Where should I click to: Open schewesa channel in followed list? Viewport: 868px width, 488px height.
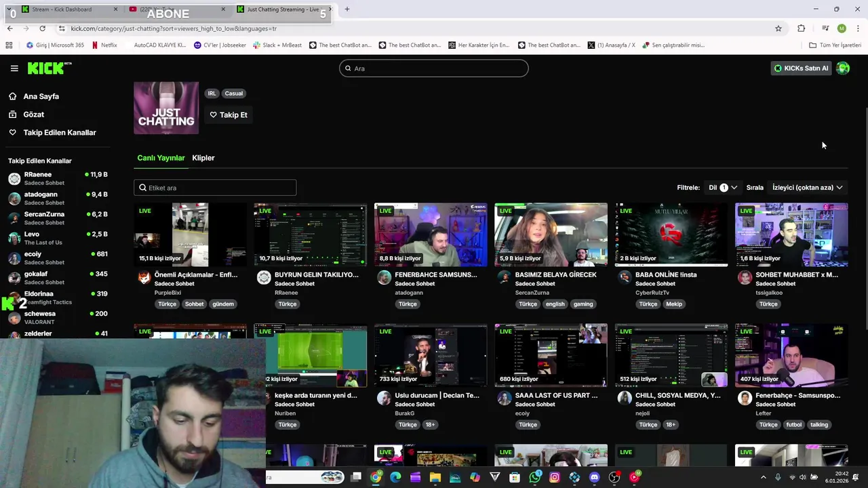(58, 317)
